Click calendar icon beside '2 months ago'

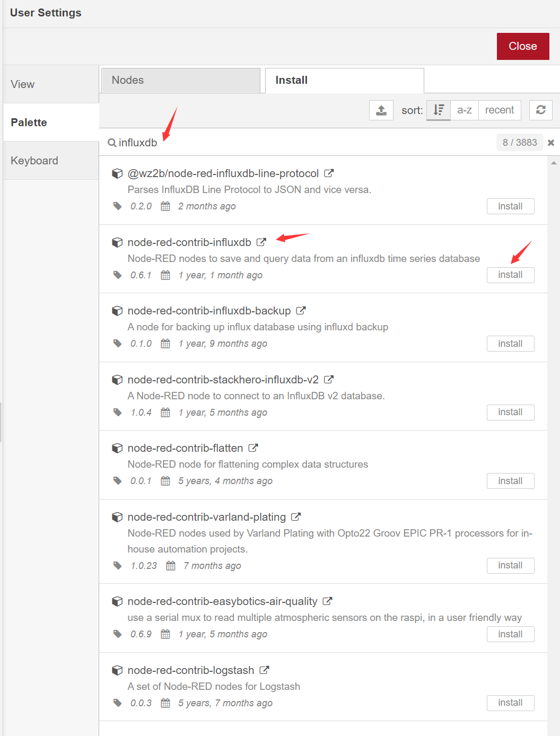point(165,206)
